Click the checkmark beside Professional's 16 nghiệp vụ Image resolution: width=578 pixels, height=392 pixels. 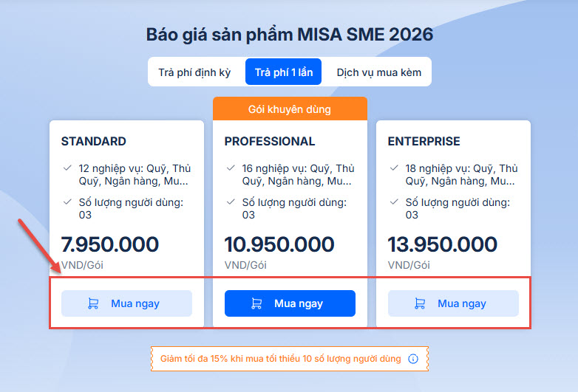pyautogui.click(x=231, y=168)
